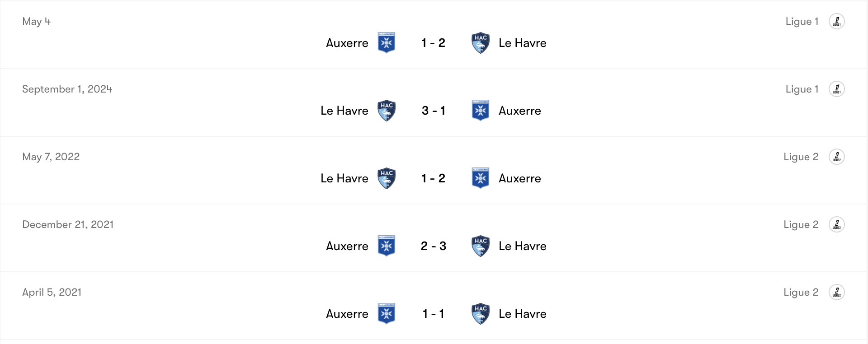The height and width of the screenshot is (344, 868).
Task: Click the Auxerre crest in the May 4 match
Action: [387, 43]
